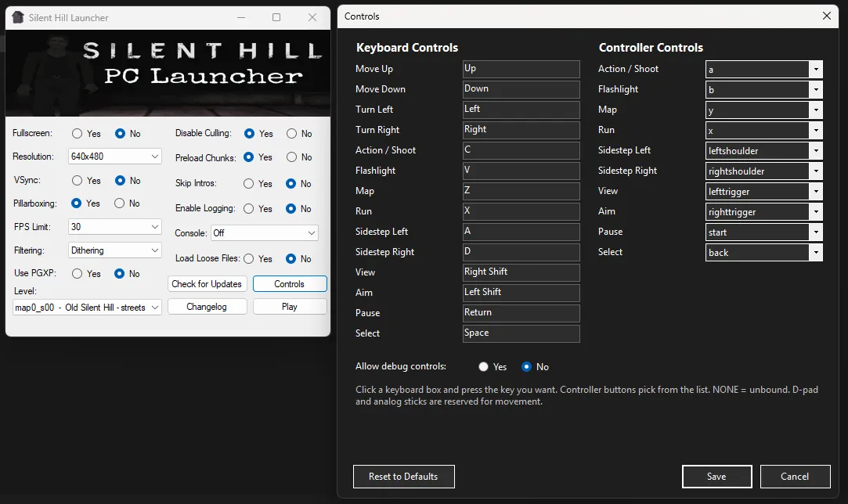Image resolution: width=848 pixels, height=504 pixels.
Task: Select Yes for Load Loose Files
Action: click(249, 259)
